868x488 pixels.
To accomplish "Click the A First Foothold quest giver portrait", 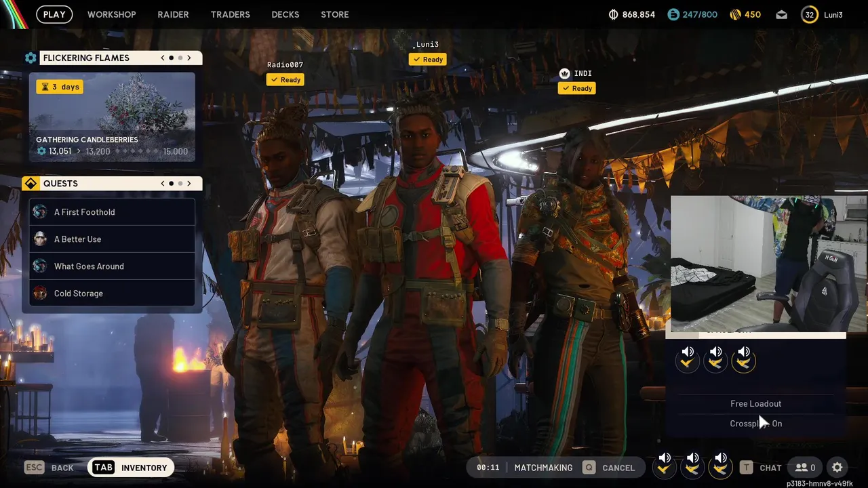I will (x=40, y=211).
